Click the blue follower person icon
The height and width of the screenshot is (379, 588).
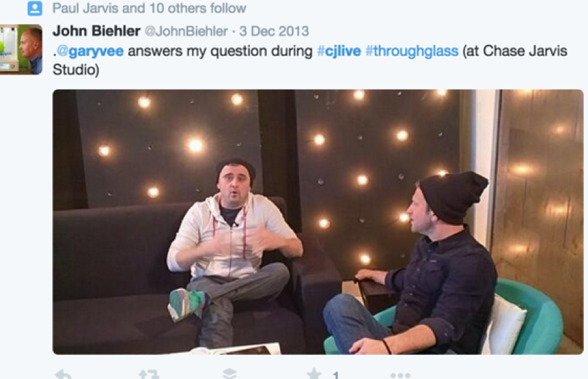[x=35, y=8]
